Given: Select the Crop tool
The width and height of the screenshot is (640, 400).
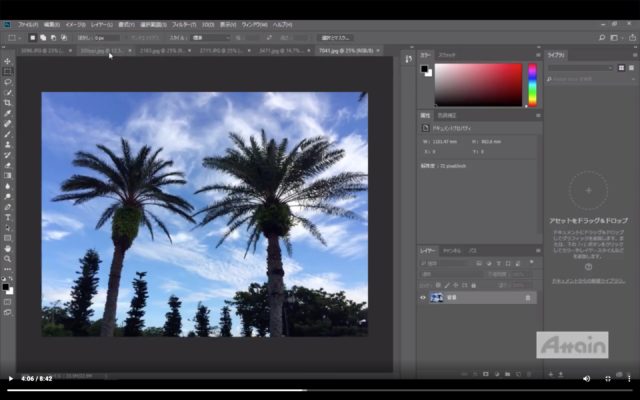Looking at the screenshot, I should (8, 103).
